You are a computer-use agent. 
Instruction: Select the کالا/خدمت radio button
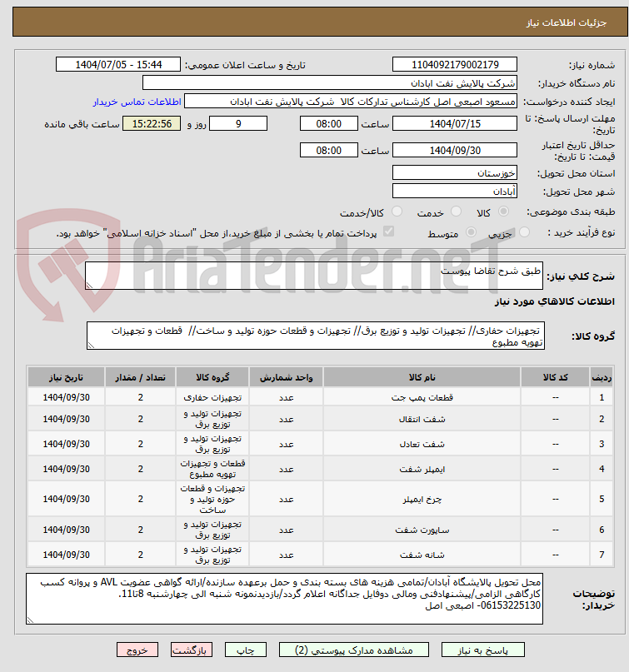pyautogui.click(x=397, y=212)
